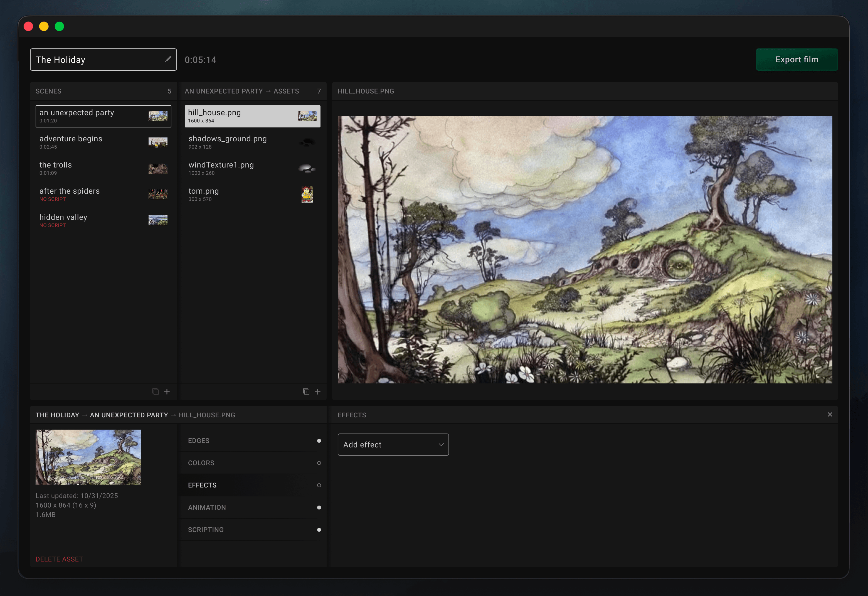Close the Effects panel
Image resolution: width=868 pixels, height=596 pixels.
[830, 415]
